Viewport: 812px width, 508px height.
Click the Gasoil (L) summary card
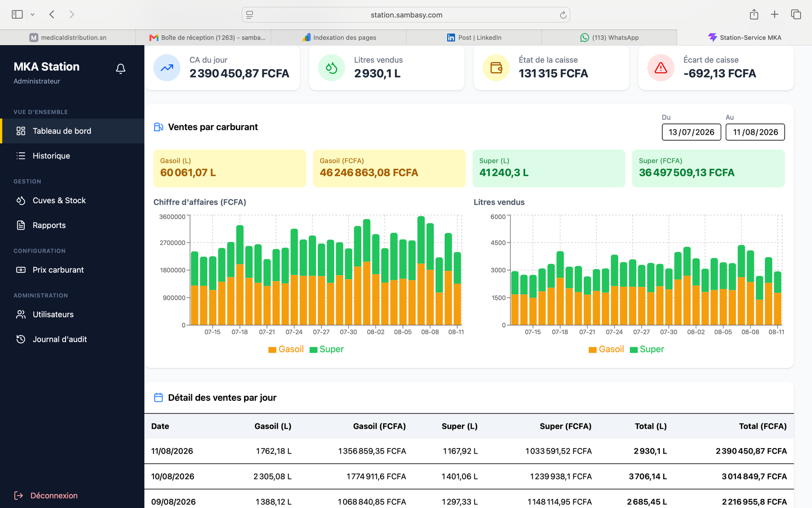(230, 168)
